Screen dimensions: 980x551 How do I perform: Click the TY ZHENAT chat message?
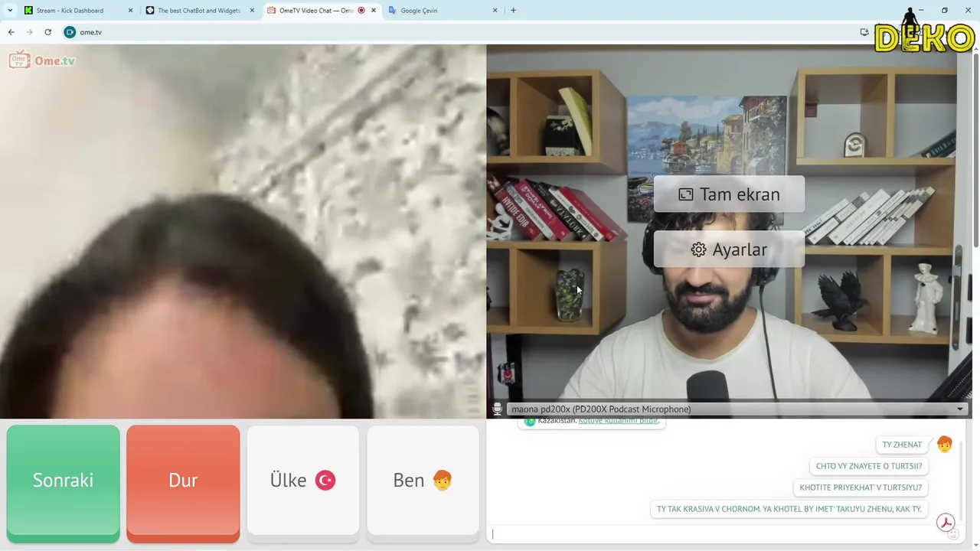902,445
